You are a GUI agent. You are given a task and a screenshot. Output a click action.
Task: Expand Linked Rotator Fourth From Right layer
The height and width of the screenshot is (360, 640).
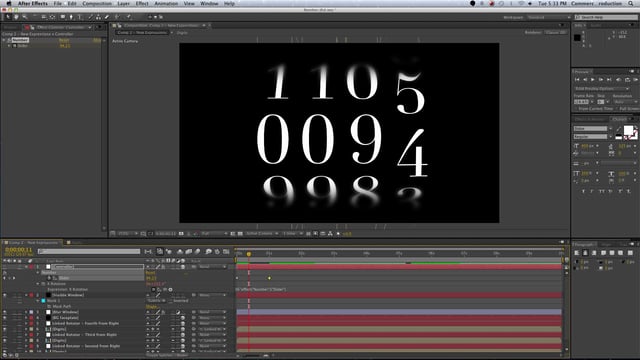click(x=26, y=323)
